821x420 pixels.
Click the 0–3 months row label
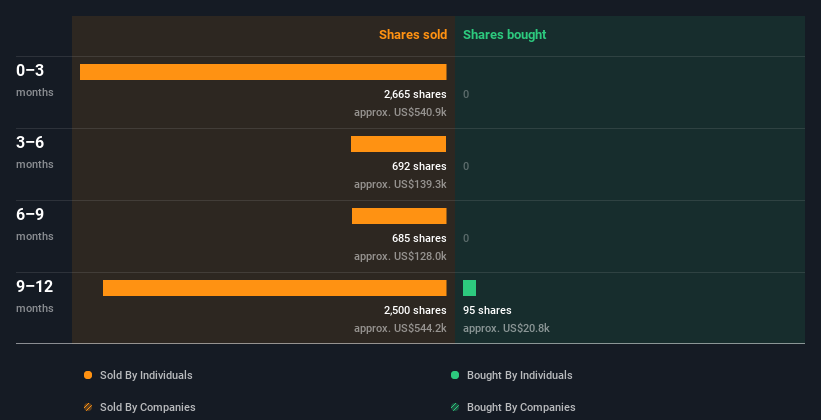click(35, 80)
